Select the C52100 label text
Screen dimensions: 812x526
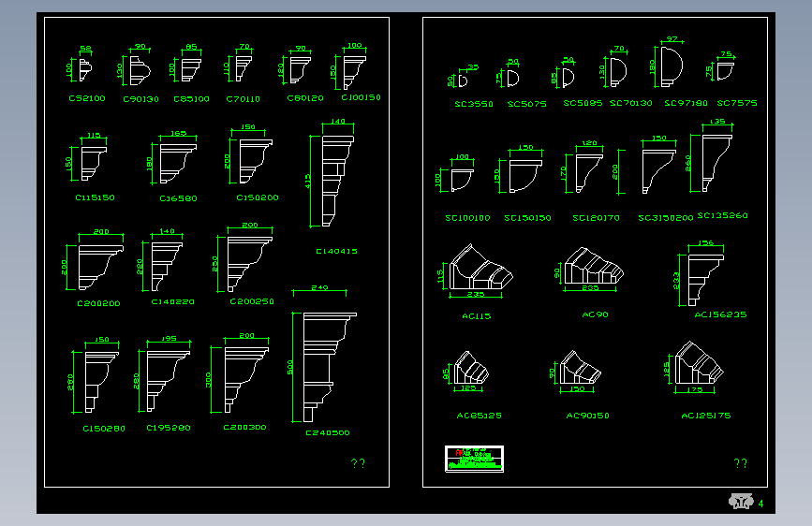pos(87,98)
